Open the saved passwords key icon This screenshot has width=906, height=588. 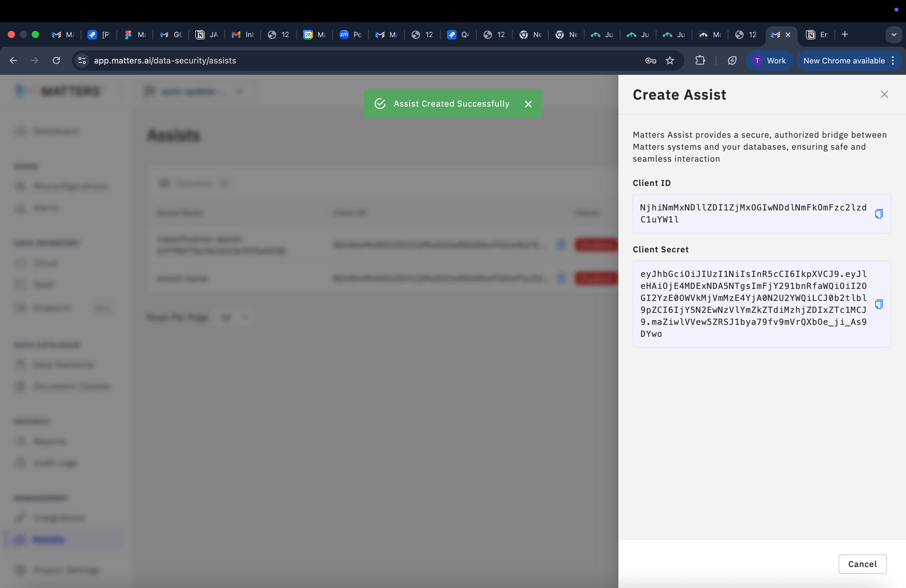(650, 60)
